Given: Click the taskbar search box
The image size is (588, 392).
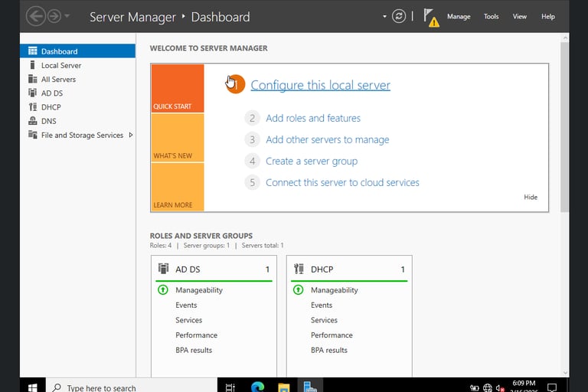Looking at the screenshot, I should click(x=131, y=387).
